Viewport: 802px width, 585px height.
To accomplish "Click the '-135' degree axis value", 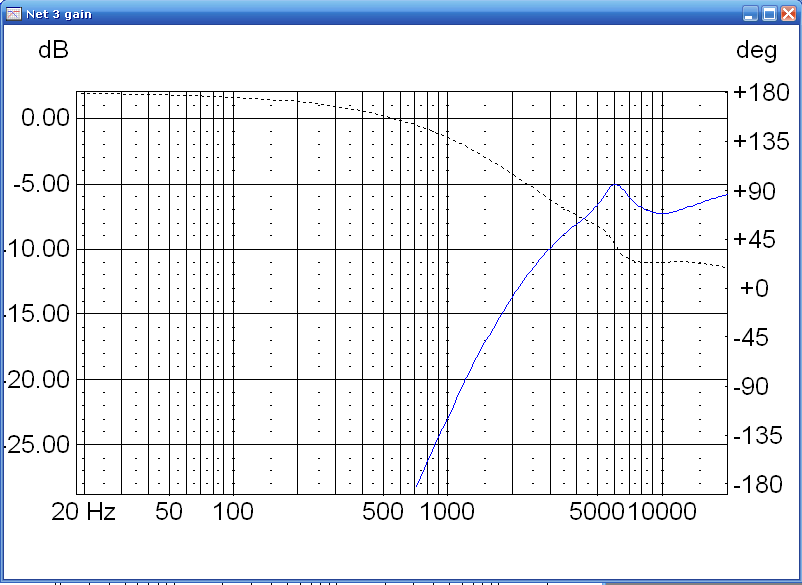I will pos(758,436).
